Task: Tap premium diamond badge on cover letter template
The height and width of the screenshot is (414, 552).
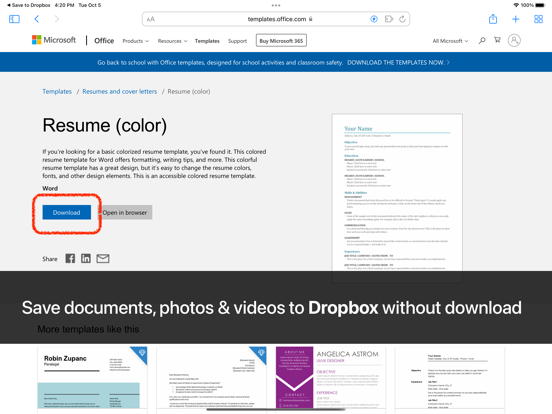Action: pos(260,353)
